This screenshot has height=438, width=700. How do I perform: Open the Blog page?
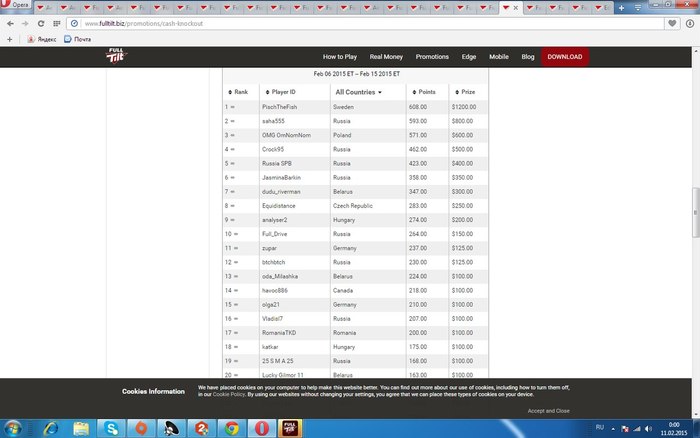[x=528, y=57]
